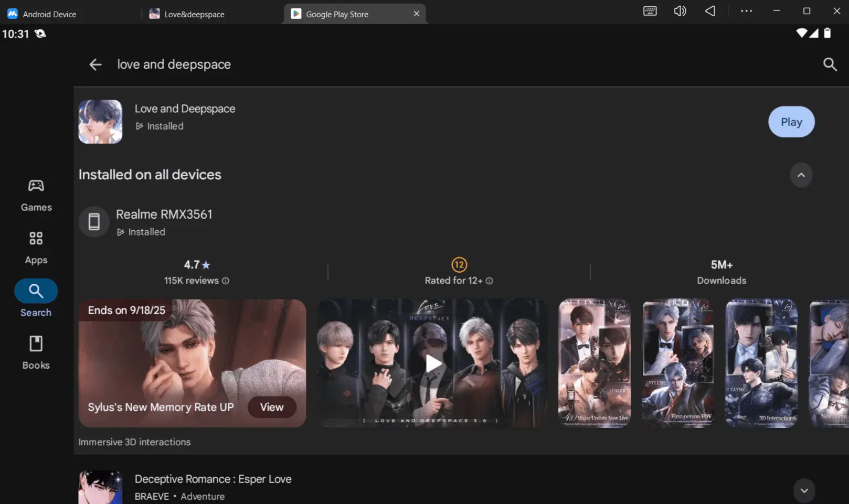Screen dimensions: 849x504
Task: Click the volume speaker icon in title bar
Action: coord(680,11)
